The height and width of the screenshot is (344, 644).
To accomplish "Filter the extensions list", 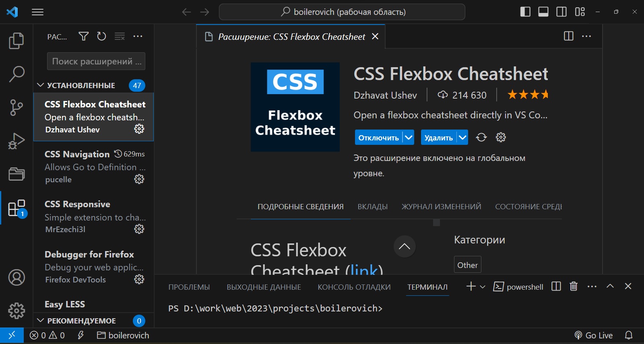I will pos(83,37).
